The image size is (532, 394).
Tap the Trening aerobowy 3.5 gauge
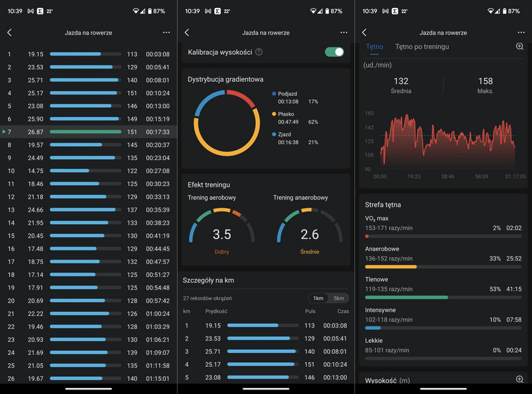point(221,226)
